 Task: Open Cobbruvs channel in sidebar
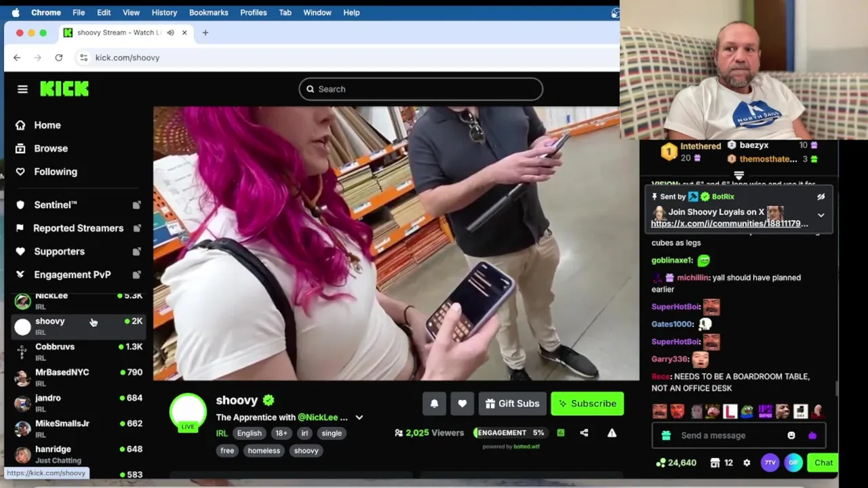pos(79,352)
